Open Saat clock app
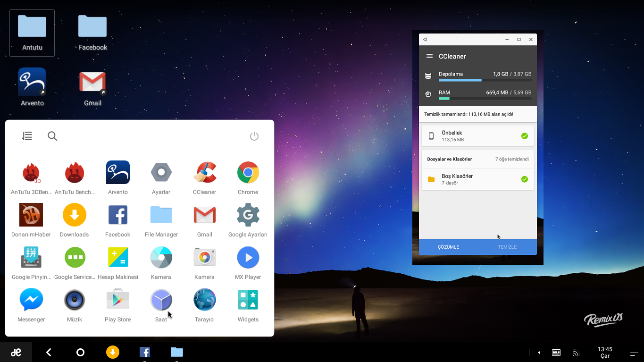644x362 pixels. pyautogui.click(x=161, y=305)
